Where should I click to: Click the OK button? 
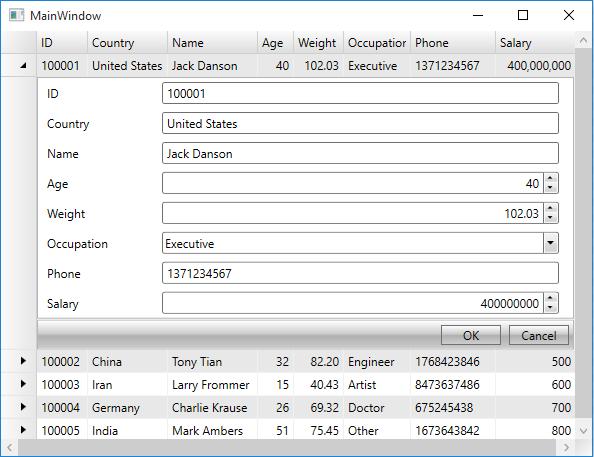(471, 335)
